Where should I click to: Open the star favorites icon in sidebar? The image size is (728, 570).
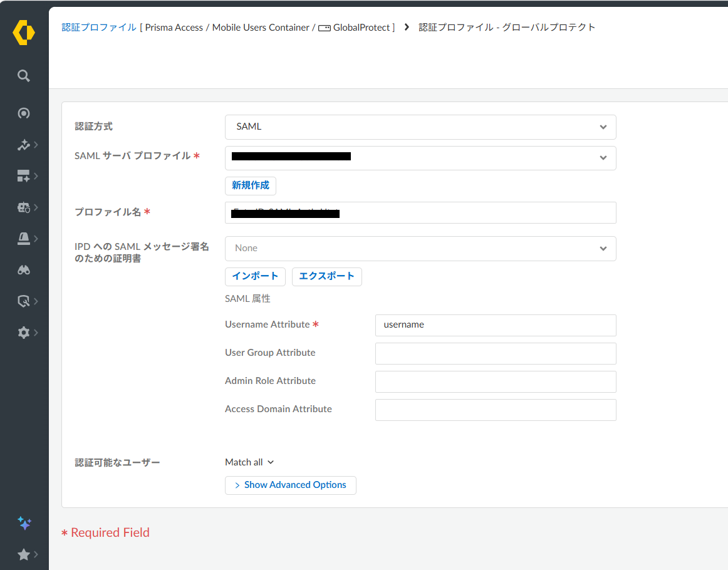[x=24, y=554]
